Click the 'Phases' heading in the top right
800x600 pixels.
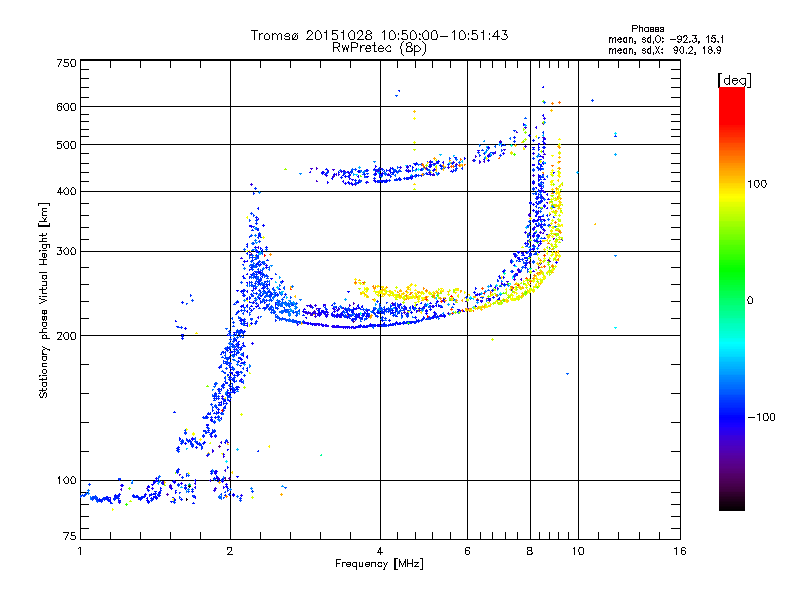point(647,29)
